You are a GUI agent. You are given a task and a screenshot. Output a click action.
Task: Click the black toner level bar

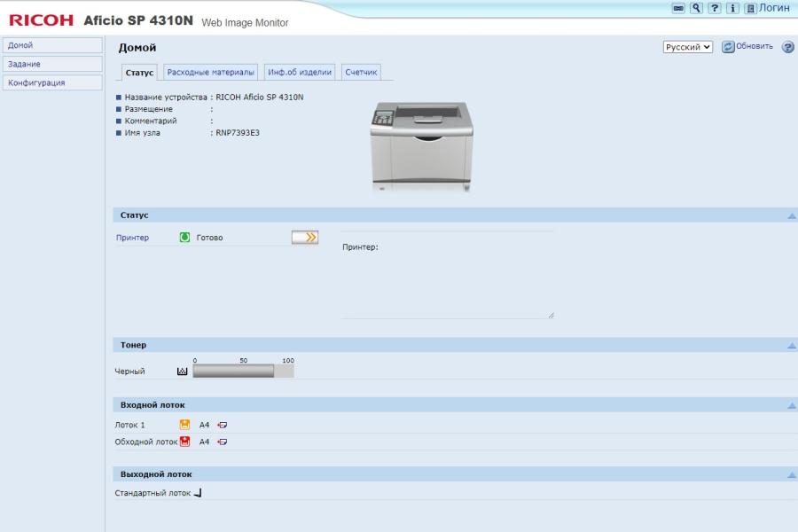243,372
